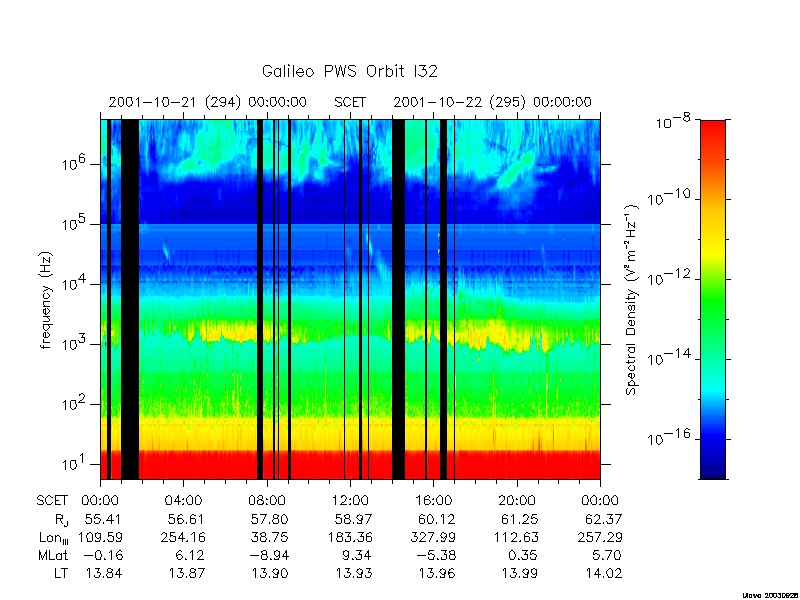Image resolution: width=800 pixels, height=600 pixels.
Task: Pick the longitude value '254.16'
Action: [183, 537]
